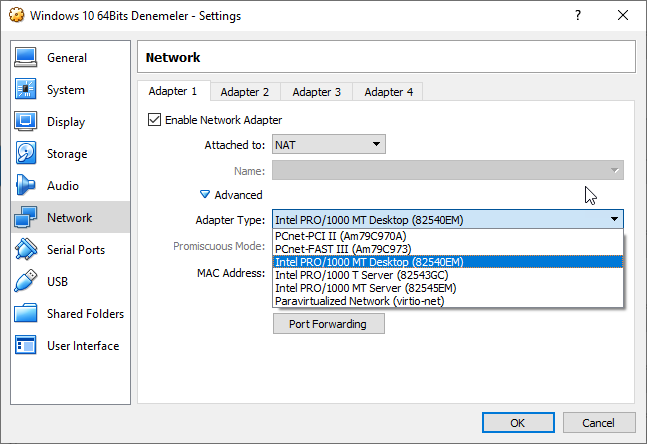The height and width of the screenshot is (444, 647).
Task: Click the MAC Address label
Action: click(231, 273)
